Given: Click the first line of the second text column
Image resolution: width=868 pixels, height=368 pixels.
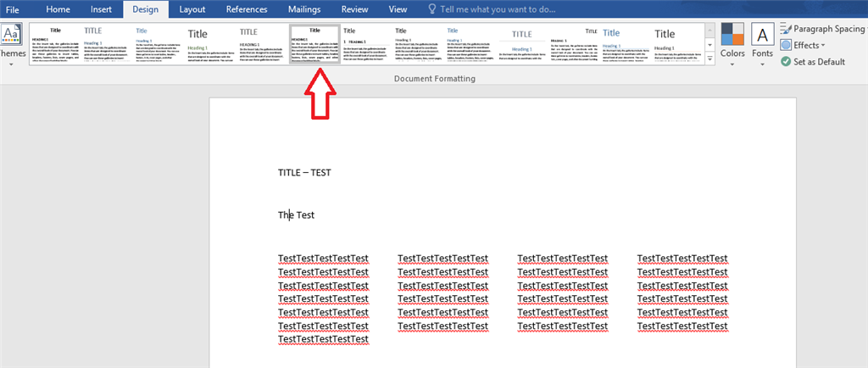Looking at the screenshot, I should click(442, 259).
